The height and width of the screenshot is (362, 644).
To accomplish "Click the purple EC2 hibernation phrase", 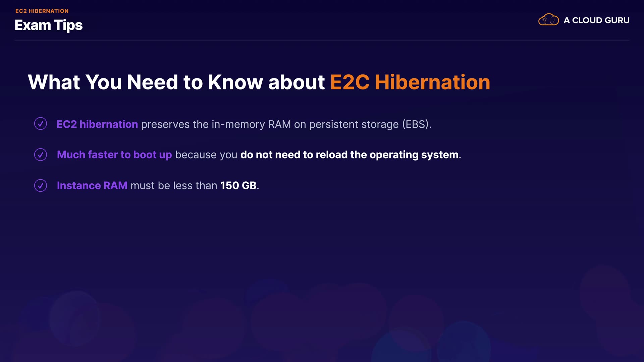I will tap(97, 124).
